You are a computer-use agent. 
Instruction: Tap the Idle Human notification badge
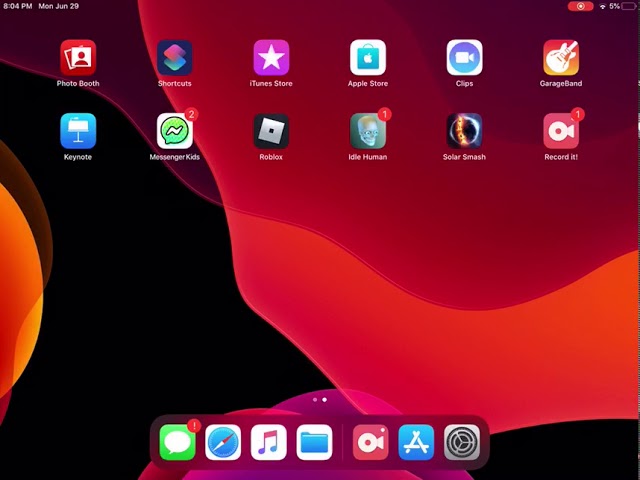(384, 114)
